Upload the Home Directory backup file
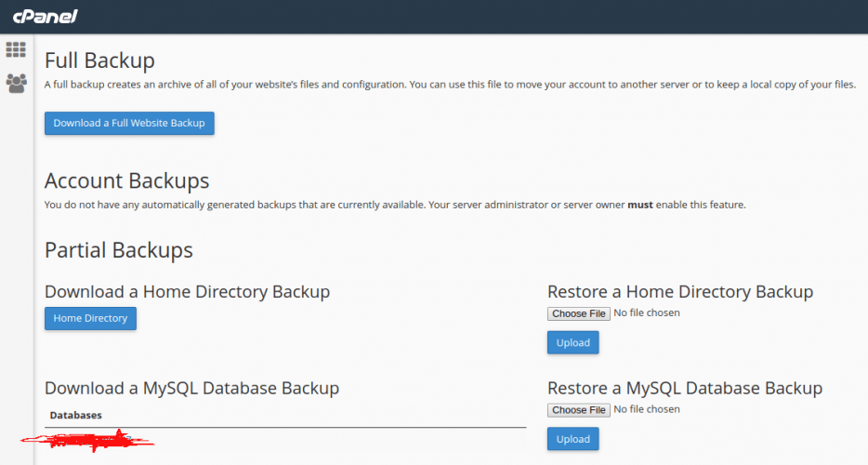 pos(573,342)
